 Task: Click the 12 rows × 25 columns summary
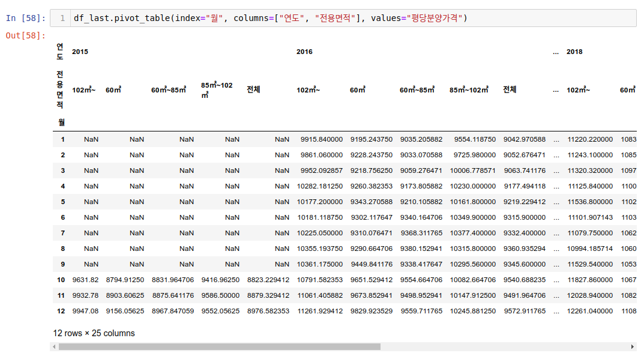(94, 333)
